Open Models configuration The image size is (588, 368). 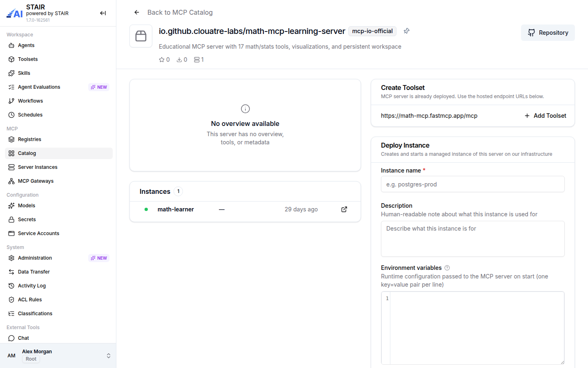59,206
